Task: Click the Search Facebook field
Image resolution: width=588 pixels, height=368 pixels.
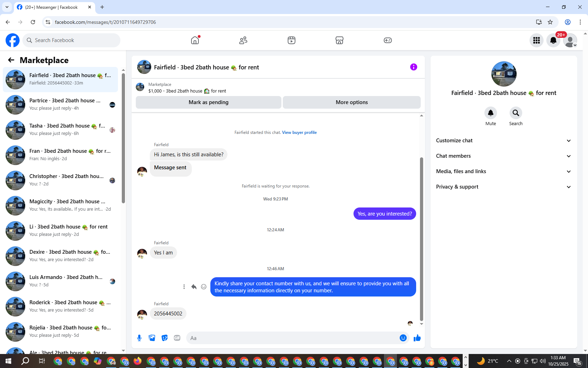Action: click(x=71, y=40)
